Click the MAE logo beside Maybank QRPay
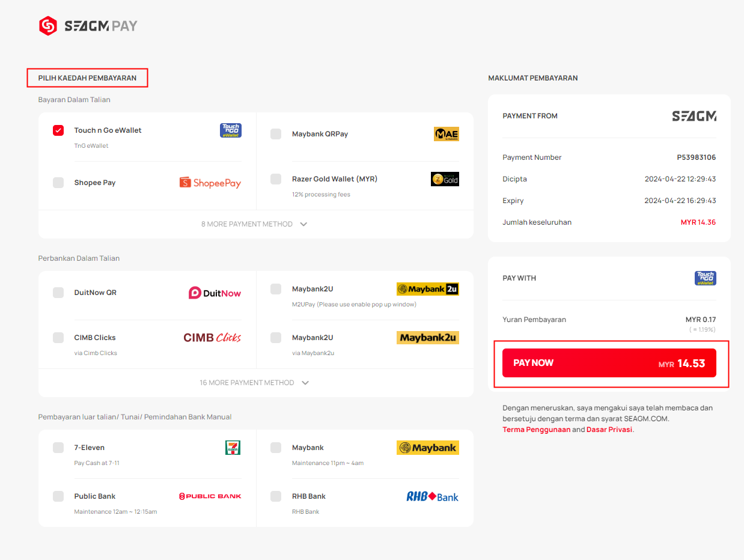Screen dimensions: 744x560 [447, 134]
